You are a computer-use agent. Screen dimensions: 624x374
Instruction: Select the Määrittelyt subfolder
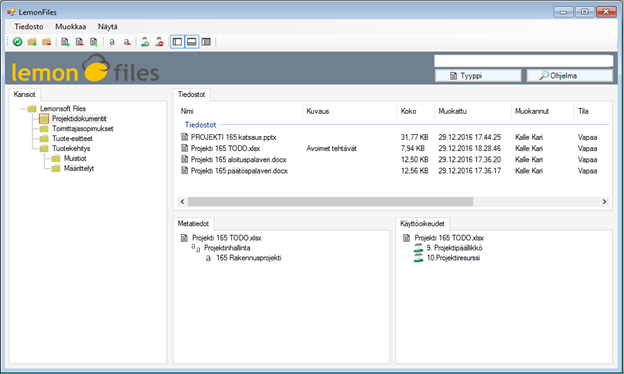pyautogui.click(x=79, y=168)
